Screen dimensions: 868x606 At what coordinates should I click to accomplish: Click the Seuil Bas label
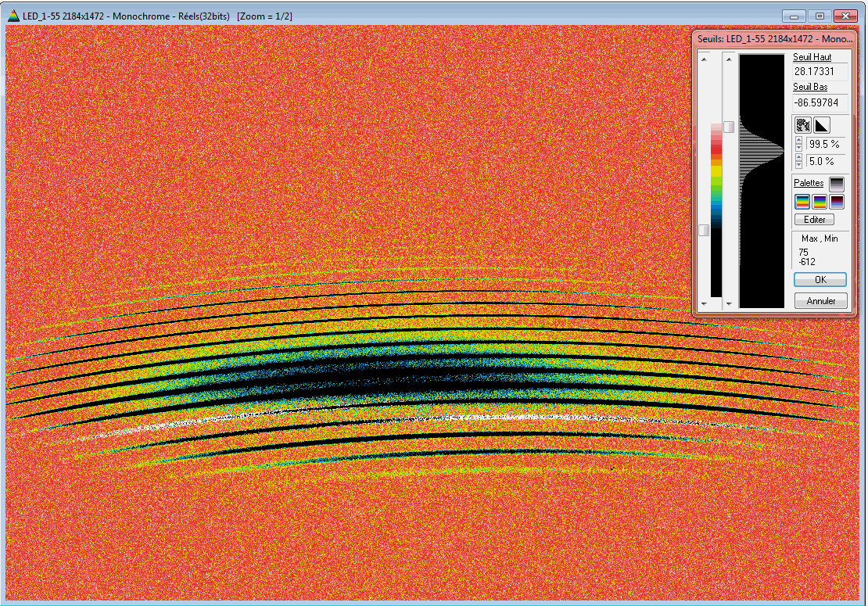pyautogui.click(x=810, y=87)
